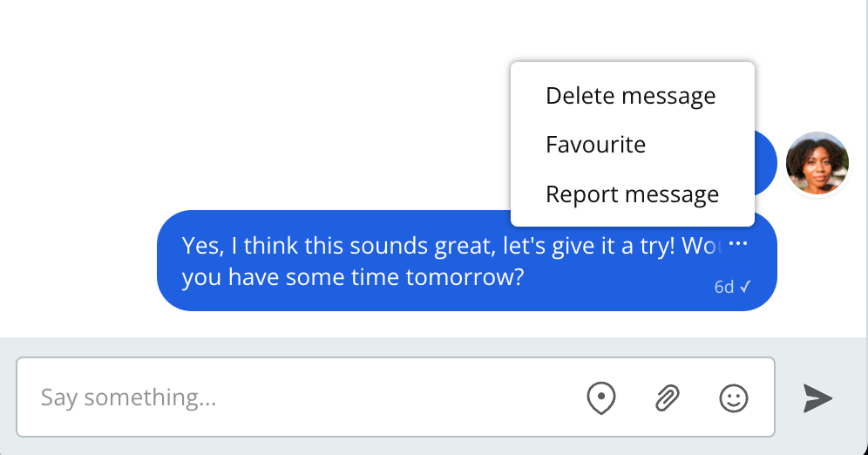Attach a file with the paperclip icon
This screenshot has width=868, height=455.
pyautogui.click(x=668, y=397)
